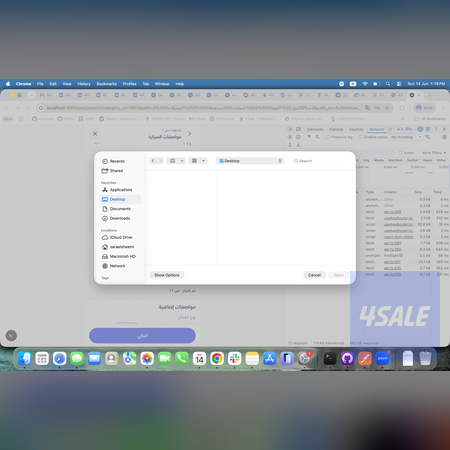
Task: Focus the file dialog Search field
Action: [321, 161]
